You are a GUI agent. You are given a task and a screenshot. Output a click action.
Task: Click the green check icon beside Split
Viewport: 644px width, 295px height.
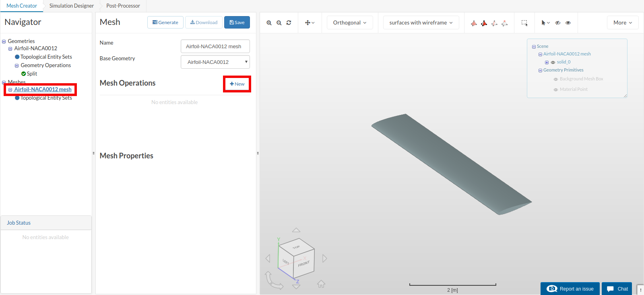23,74
